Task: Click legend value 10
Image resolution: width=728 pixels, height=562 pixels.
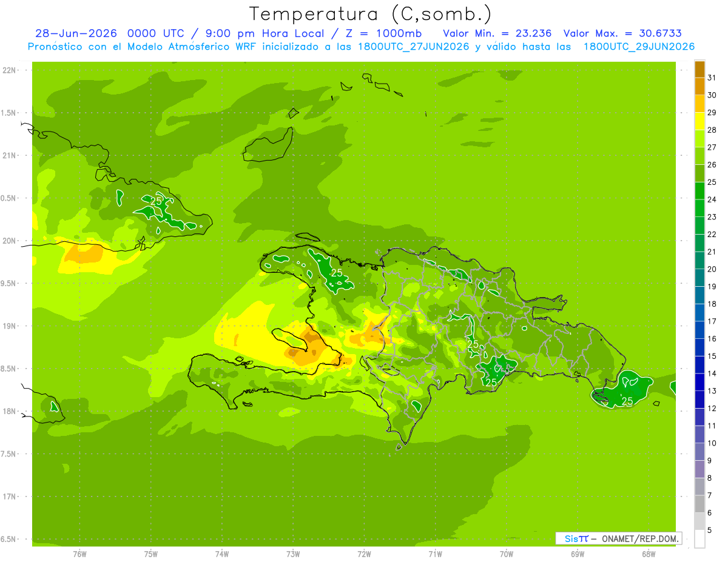Action: tap(712, 443)
